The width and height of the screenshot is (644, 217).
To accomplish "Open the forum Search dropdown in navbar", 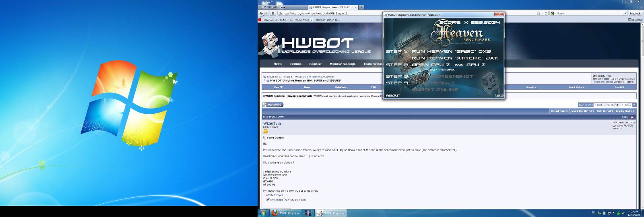I will click(x=530, y=87).
